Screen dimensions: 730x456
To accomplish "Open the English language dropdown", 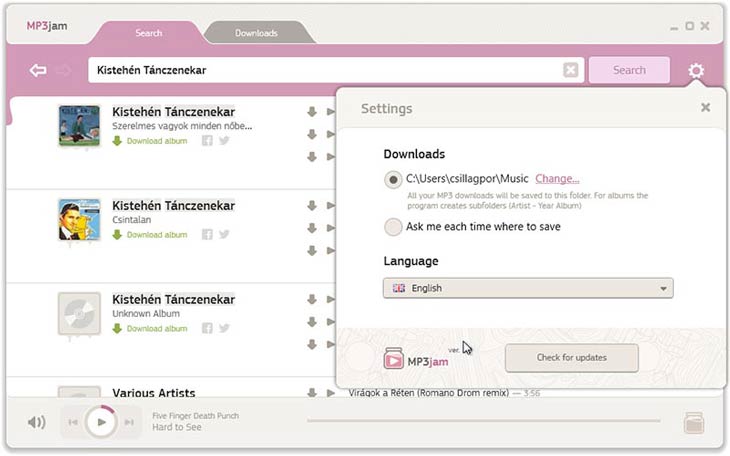I will [528, 288].
